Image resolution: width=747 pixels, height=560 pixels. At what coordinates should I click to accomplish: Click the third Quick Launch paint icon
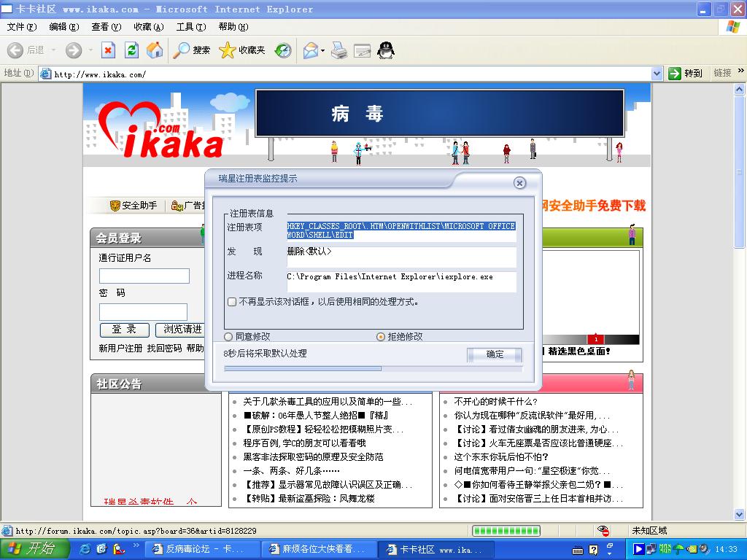[x=118, y=549]
